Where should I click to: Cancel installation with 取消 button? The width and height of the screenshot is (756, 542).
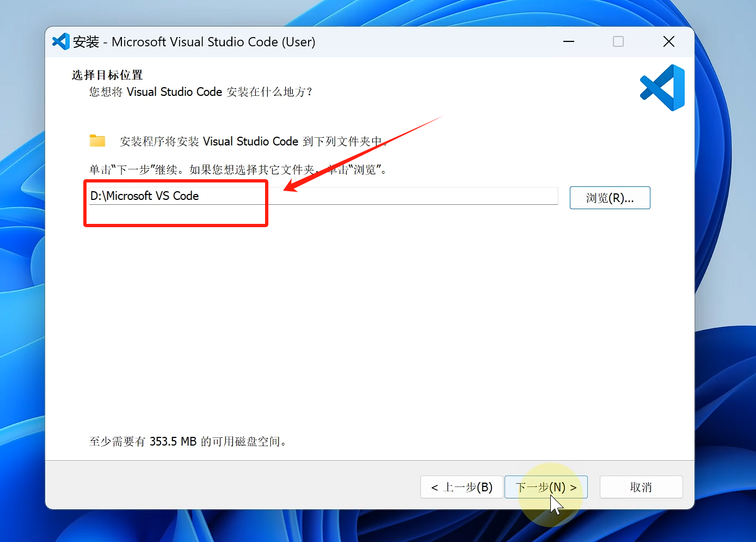641,487
